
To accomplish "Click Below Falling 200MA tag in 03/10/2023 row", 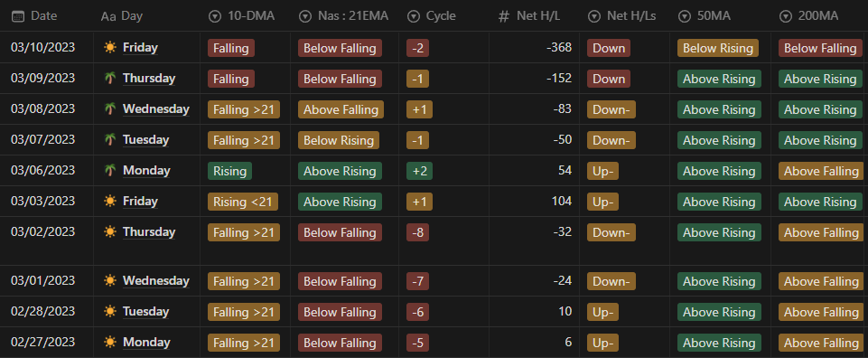I will [x=820, y=48].
